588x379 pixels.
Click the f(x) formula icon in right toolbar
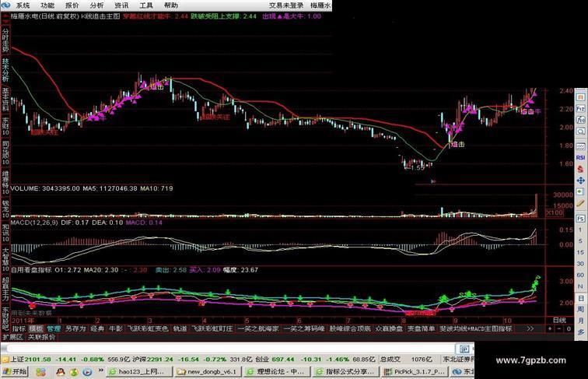pyautogui.click(x=580, y=120)
